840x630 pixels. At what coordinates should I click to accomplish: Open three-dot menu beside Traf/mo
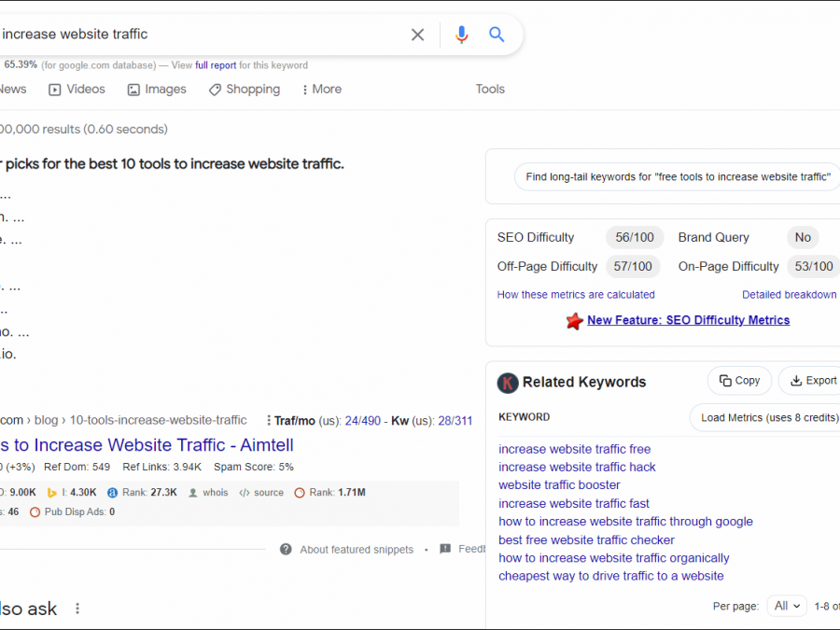269,421
